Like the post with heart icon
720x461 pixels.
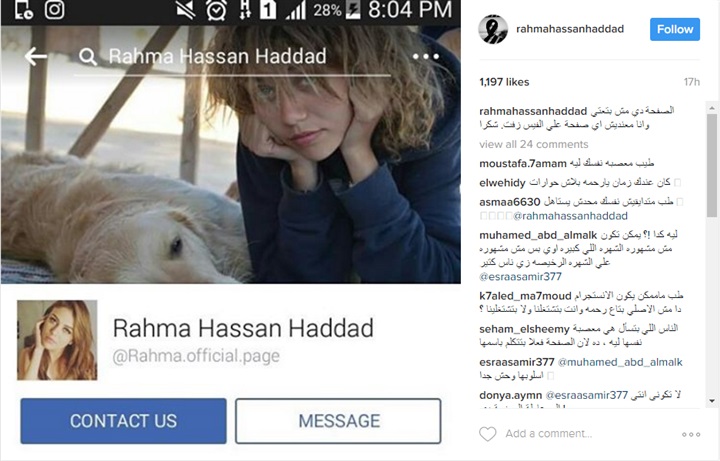click(x=488, y=433)
